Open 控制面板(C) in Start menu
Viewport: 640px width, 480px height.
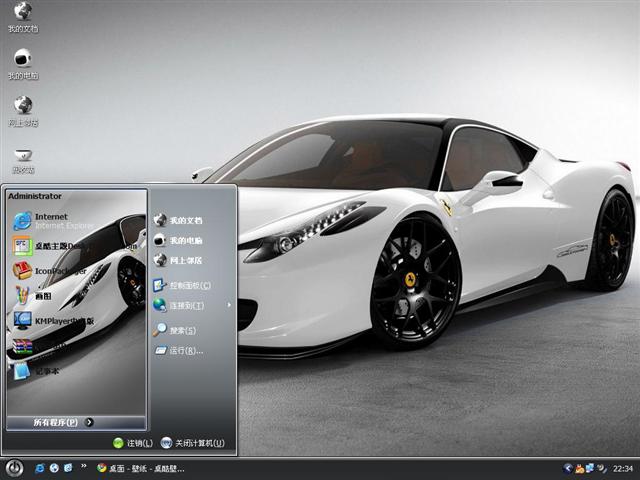coord(184,285)
